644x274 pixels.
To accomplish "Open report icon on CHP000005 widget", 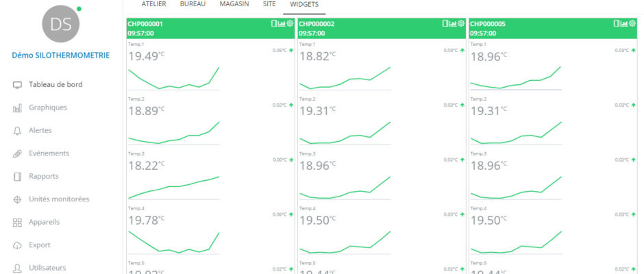I will tap(616, 23).
